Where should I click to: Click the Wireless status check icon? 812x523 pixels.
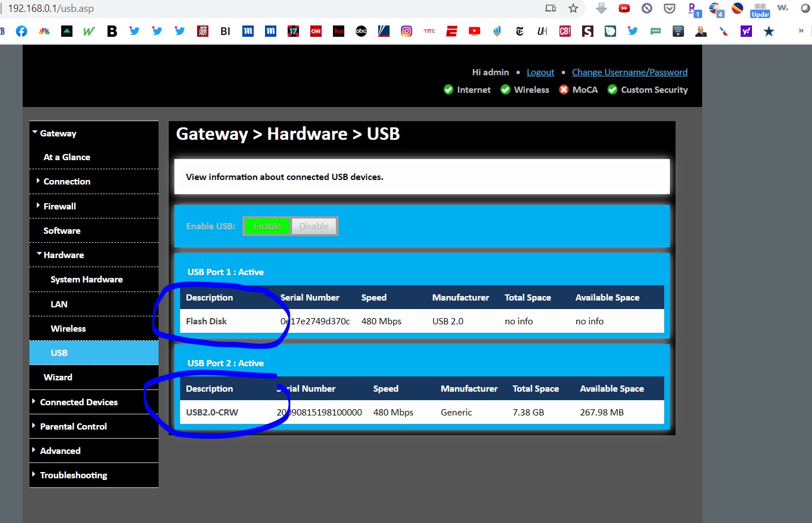[506, 89]
